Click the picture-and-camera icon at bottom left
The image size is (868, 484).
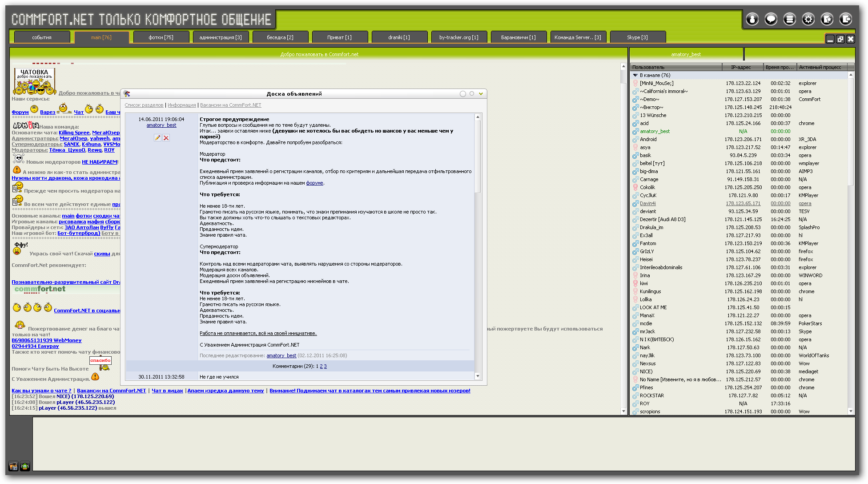[13, 466]
